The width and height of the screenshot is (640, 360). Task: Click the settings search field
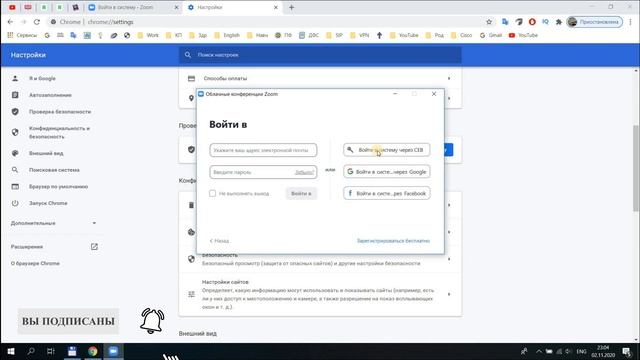[320, 55]
